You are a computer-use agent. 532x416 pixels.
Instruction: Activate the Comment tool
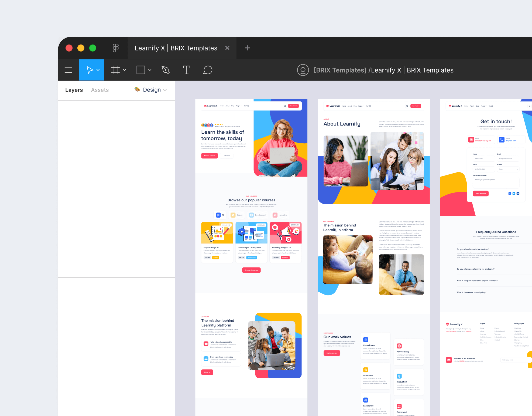(x=207, y=70)
